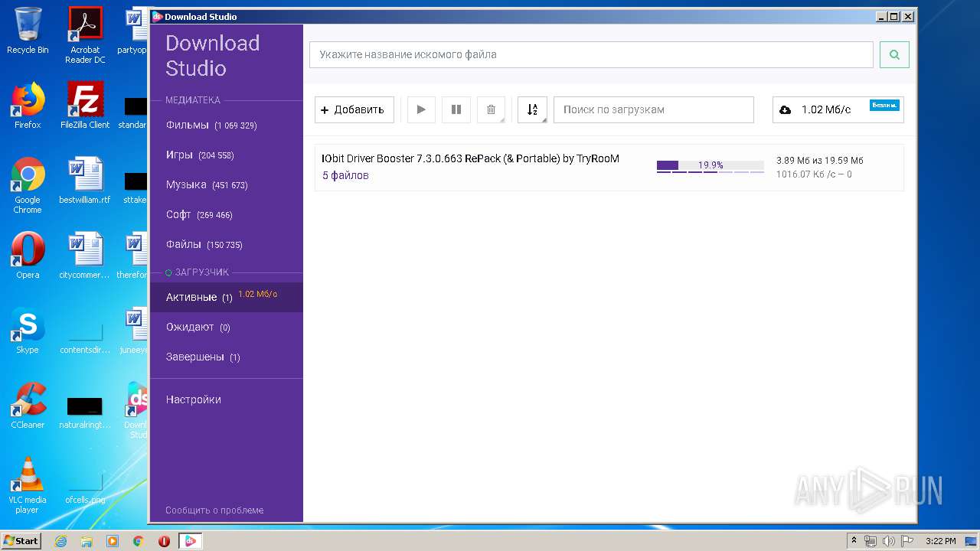Click the ЗАГРУЗЧИК status circle indicator
The image size is (980, 551).
tap(168, 272)
